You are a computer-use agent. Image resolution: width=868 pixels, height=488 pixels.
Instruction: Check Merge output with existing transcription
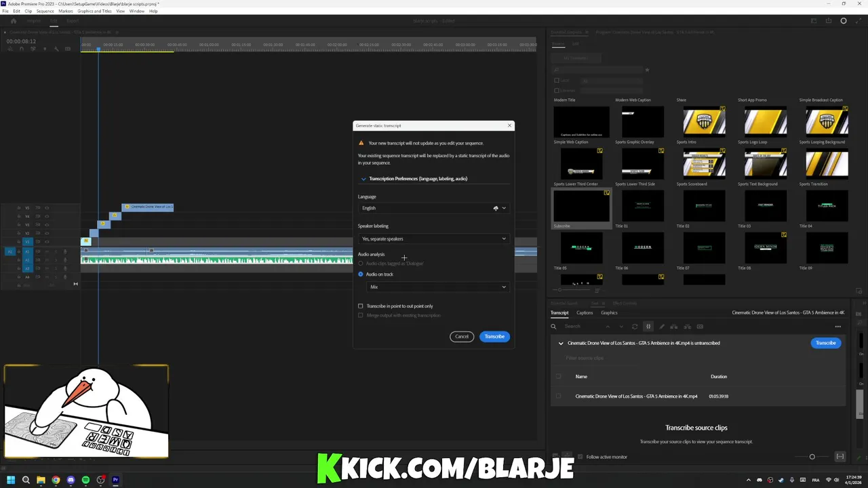[x=361, y=316]
